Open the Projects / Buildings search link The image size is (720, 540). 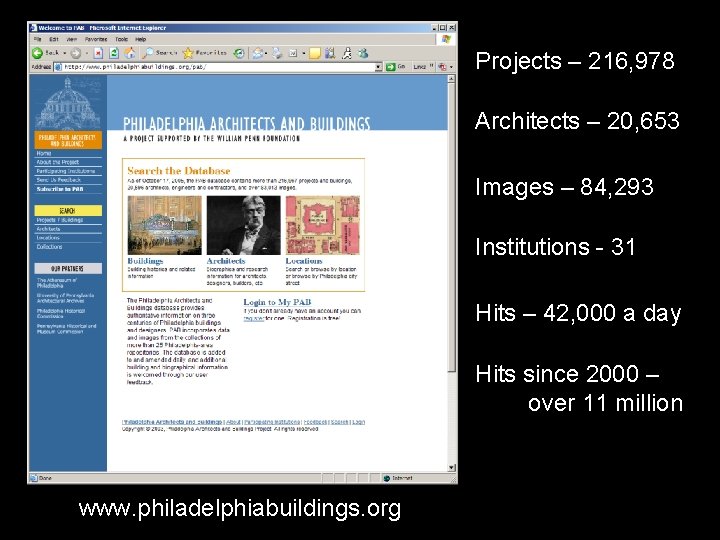pyautogui.click(x=60, y=220)
